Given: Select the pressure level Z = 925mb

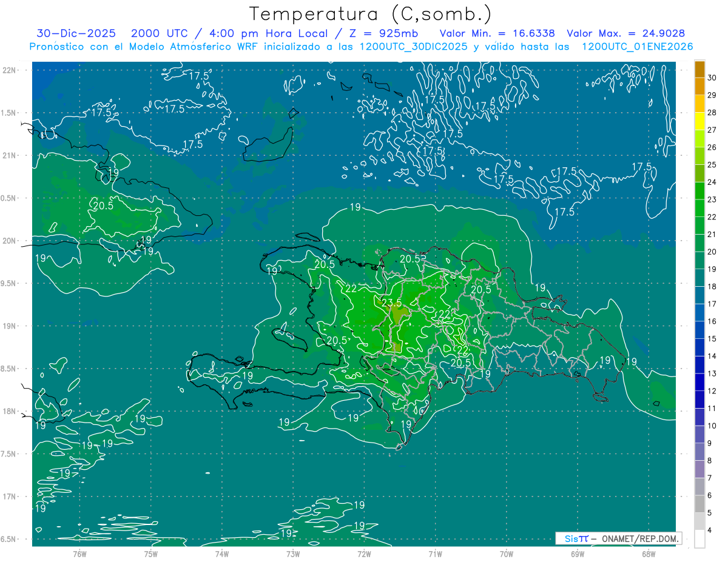Looking at the screenshot, I should click(381, 33).
